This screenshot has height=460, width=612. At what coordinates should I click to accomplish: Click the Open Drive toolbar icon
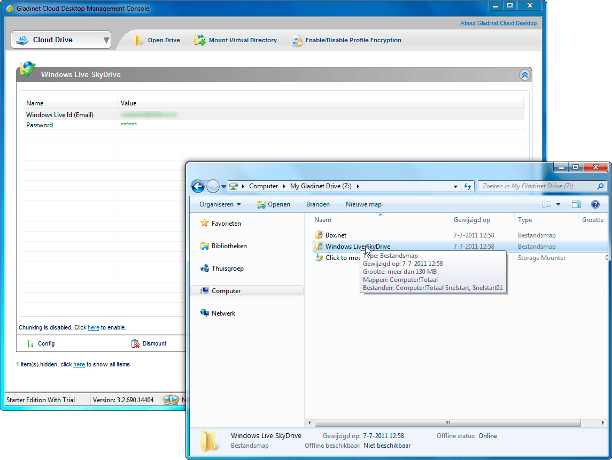click(139, 41)
